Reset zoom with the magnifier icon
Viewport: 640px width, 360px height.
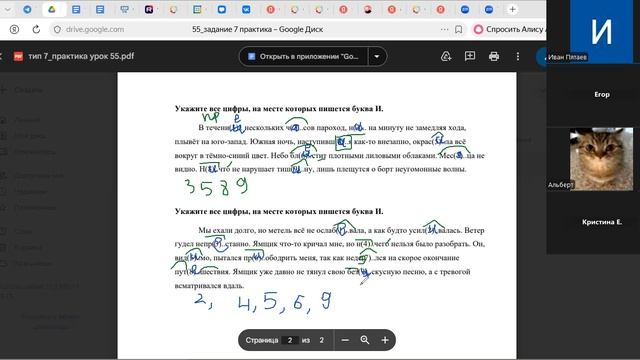point(364,340)
